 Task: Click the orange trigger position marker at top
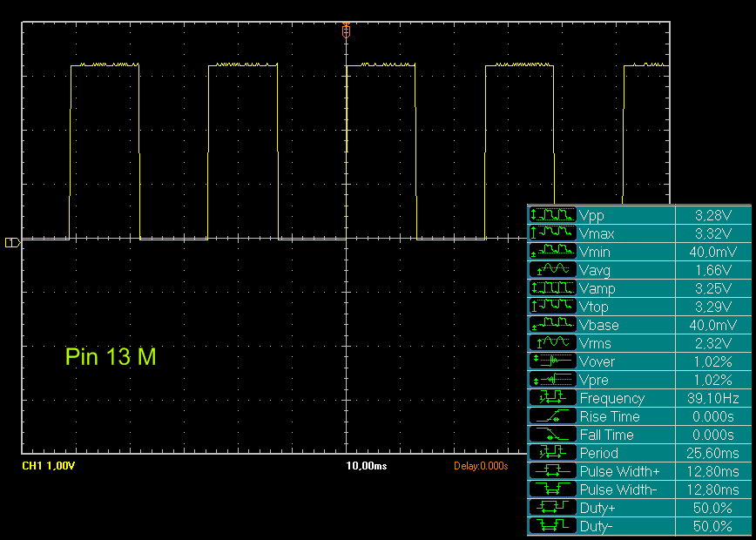(x=346, y=30)
